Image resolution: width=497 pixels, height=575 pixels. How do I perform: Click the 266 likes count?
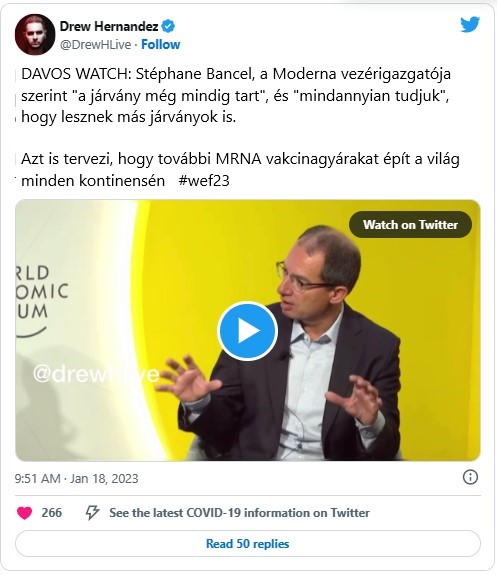point(52,513)
